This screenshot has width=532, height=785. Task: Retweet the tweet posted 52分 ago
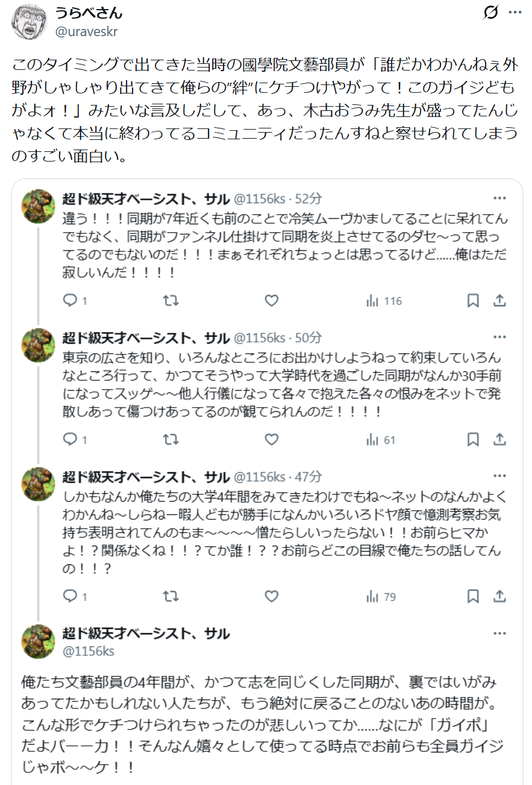[171, 300]
